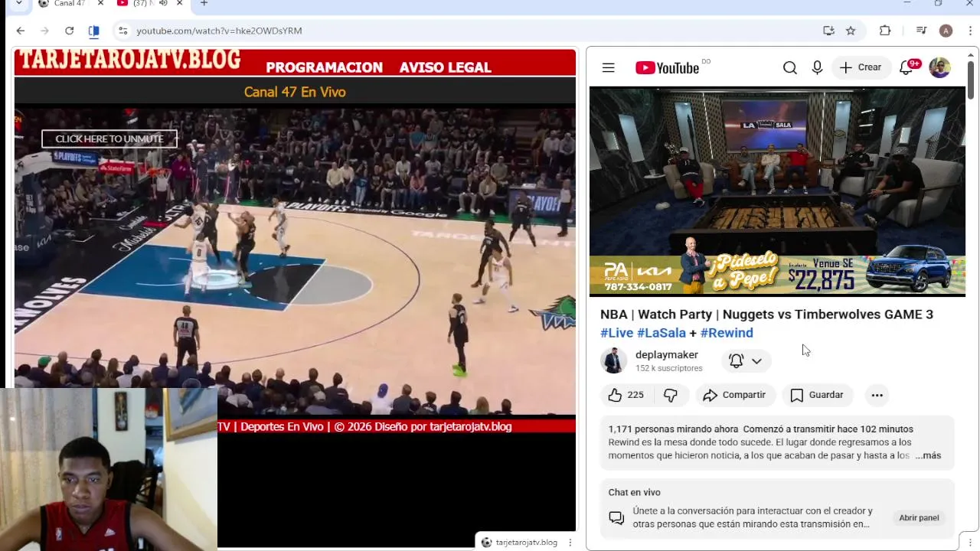This screenshot has height=551, width=980.
Task: Open tarjetarojatv.blog pane three-dot menu
Action: 570,543
